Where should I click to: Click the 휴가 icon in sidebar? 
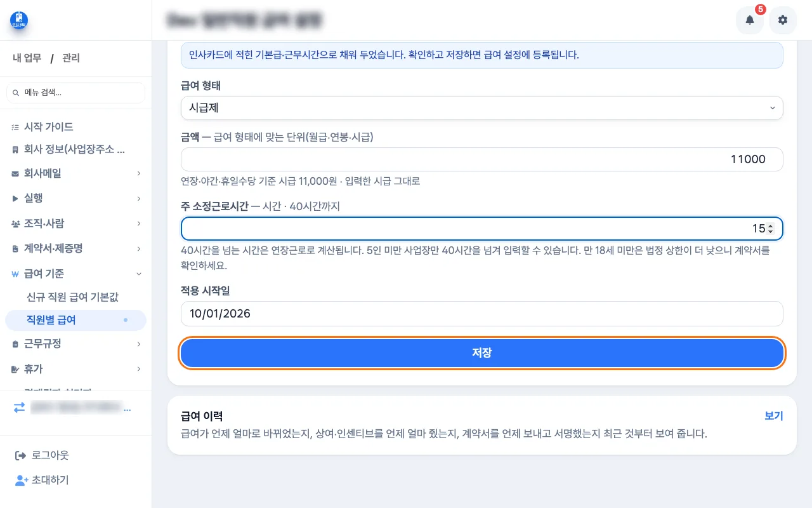[15, 369]
